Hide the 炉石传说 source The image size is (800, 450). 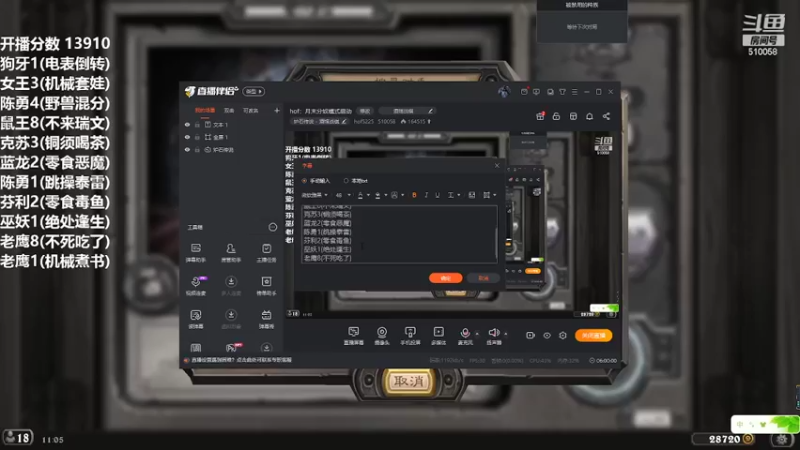(x=187, y=149)
